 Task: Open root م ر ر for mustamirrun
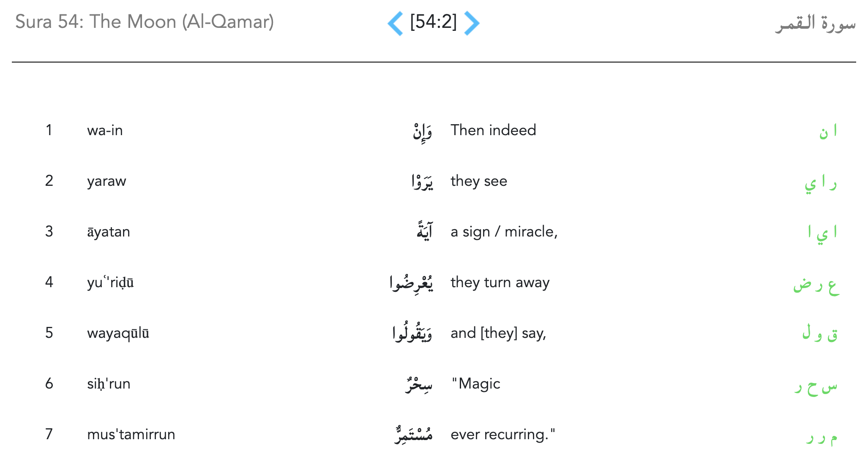pyautogui.click(x=821, y=437)
